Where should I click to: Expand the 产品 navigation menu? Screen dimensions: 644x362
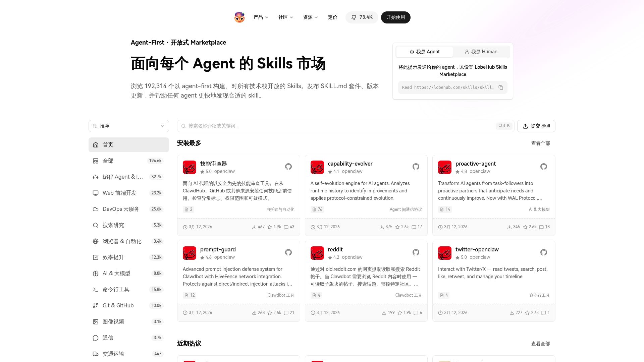[x=261, y=17]
